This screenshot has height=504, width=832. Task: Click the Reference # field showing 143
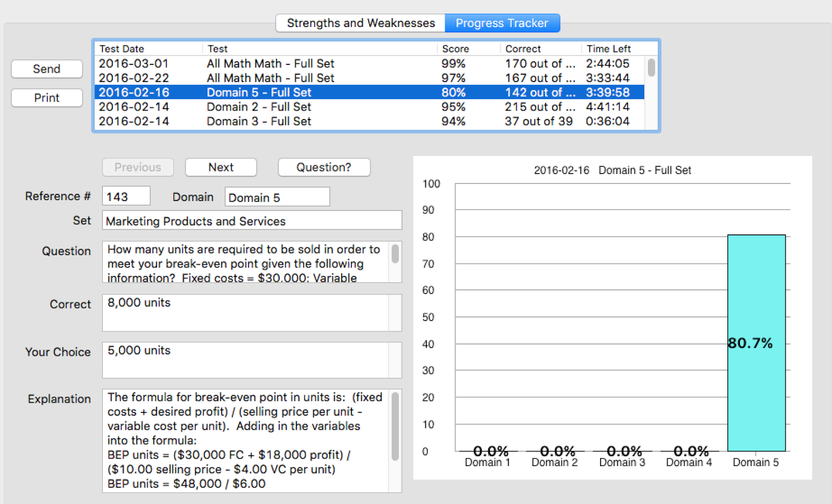click(125, 196)
